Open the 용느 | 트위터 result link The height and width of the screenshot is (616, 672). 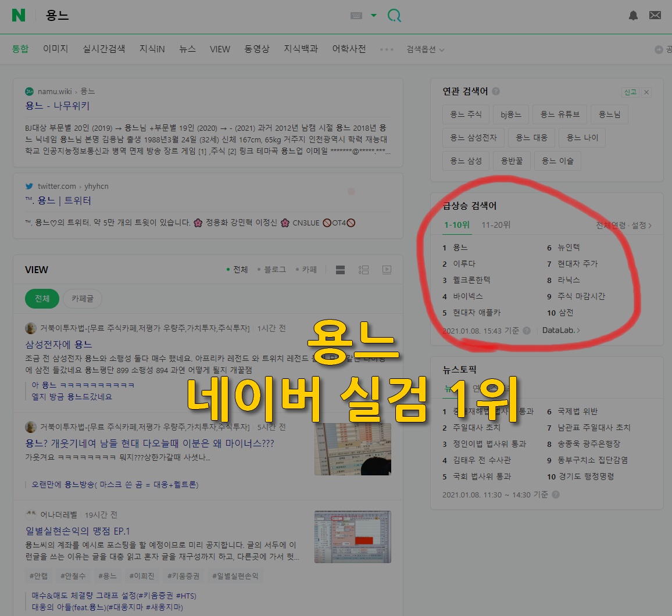(58, 200)
